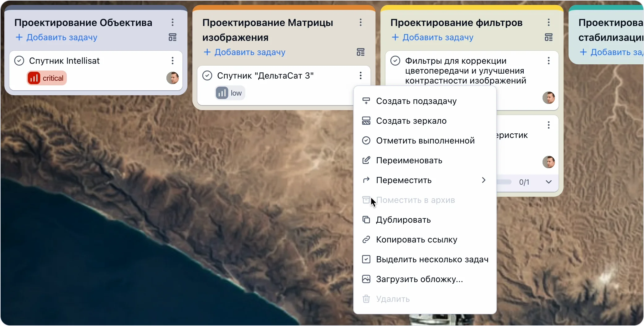Open the three-dot menu of the Проектирование Объектива column
The height and width of the screenshot is (326, 644).
173,22
